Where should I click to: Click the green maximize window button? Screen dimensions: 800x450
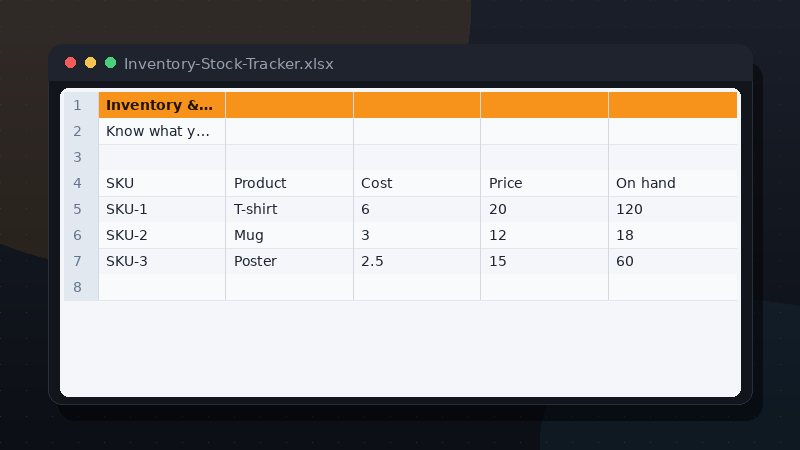click(x=110, y=63)
